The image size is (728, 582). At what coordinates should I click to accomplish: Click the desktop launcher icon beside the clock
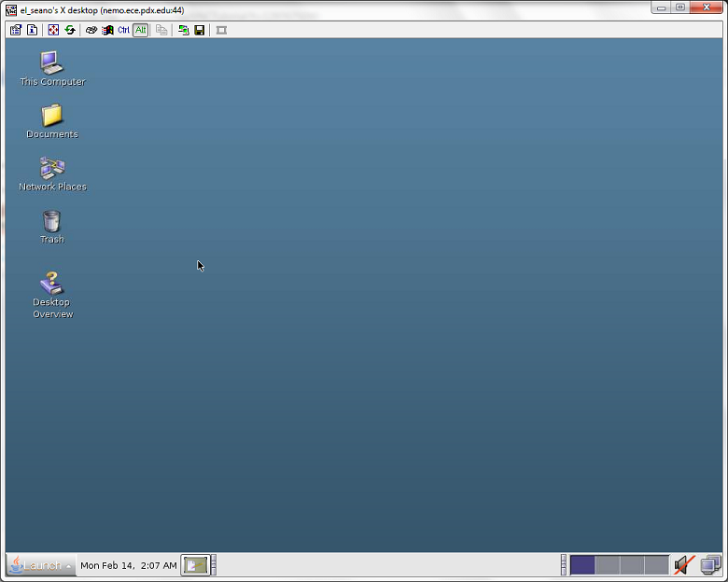(x=195, y=565)
